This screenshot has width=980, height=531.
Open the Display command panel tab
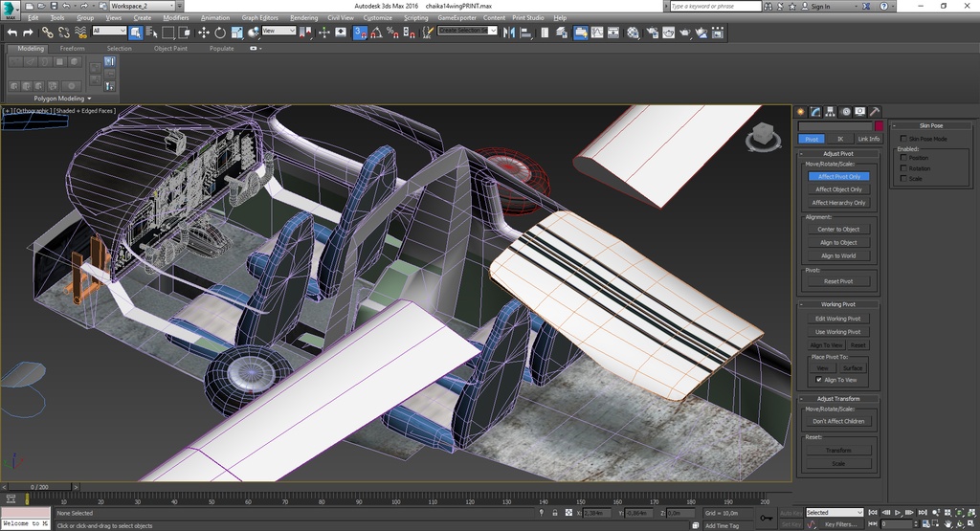point(860,111)
